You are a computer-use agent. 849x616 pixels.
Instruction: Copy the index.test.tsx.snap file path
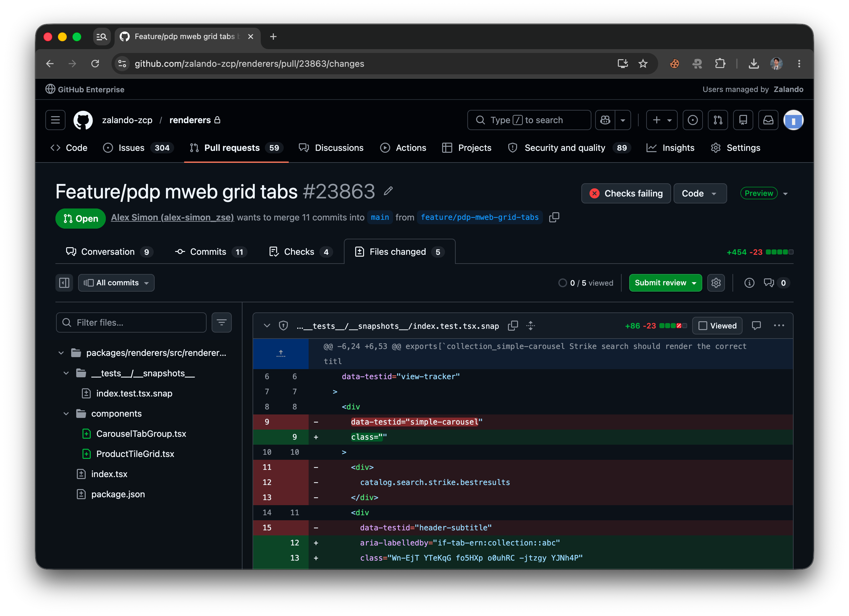(513, 326)
